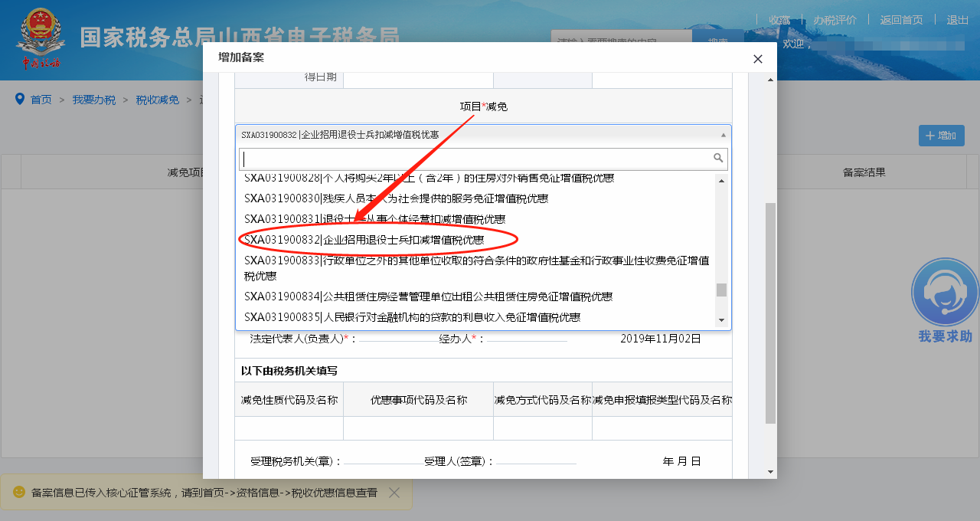Click the 增加 add button
The width and height of the screenshot is (980, 521).
pyautogui.click(x=942, y=136)
